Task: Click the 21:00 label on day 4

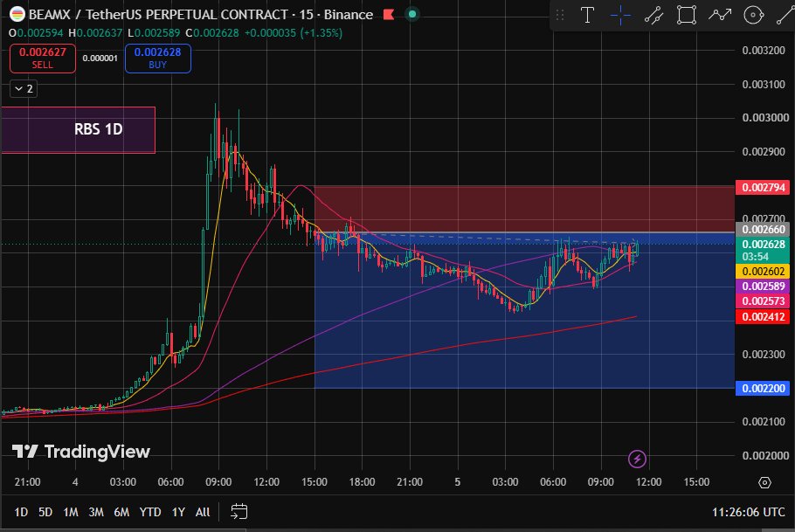Action: [410, 482]
